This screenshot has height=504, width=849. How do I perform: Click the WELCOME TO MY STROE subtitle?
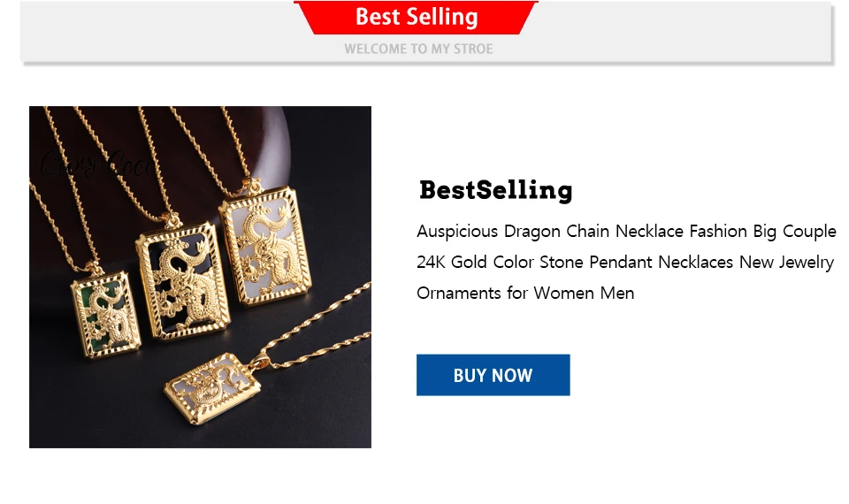(x=418, y=49)
